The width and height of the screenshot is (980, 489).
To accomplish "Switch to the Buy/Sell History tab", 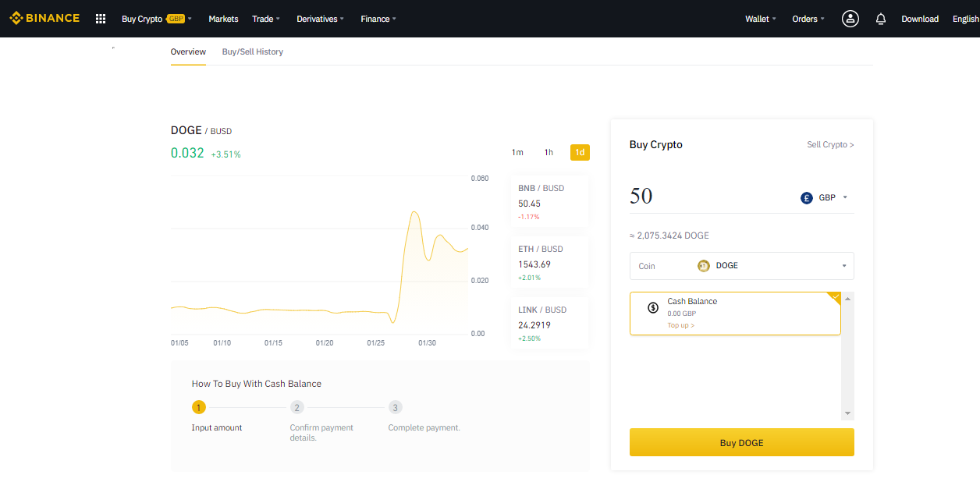I will coord(253,51).
